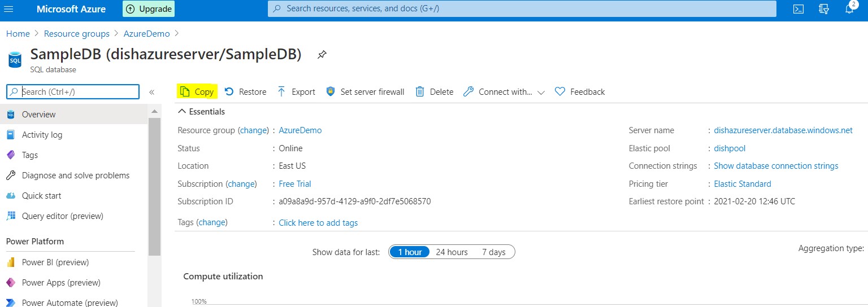Click the Connect with plug icon

point(468,91)
